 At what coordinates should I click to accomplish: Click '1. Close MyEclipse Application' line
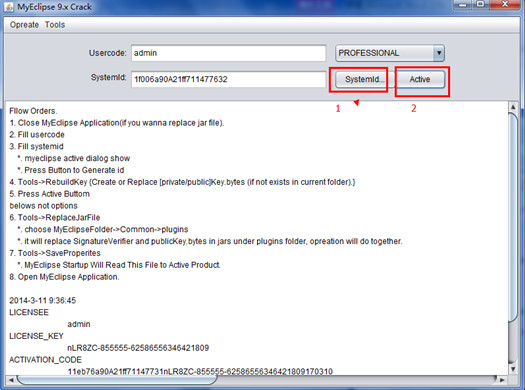point(117,123)
